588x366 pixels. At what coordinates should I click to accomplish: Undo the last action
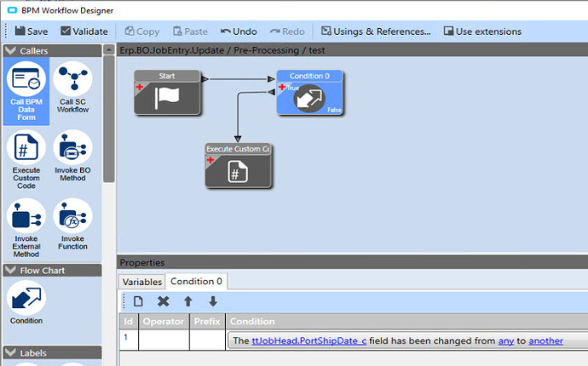coord(239,31)
